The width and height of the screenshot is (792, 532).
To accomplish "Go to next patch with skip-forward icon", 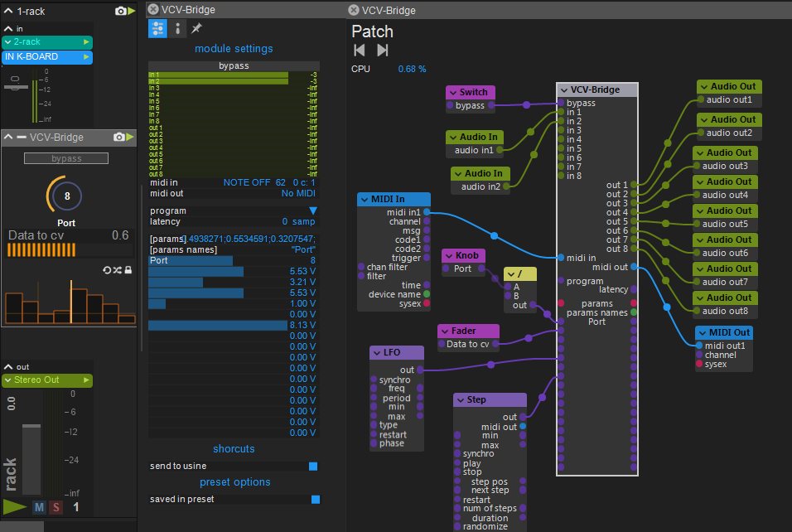I will [x=383, y=50].
